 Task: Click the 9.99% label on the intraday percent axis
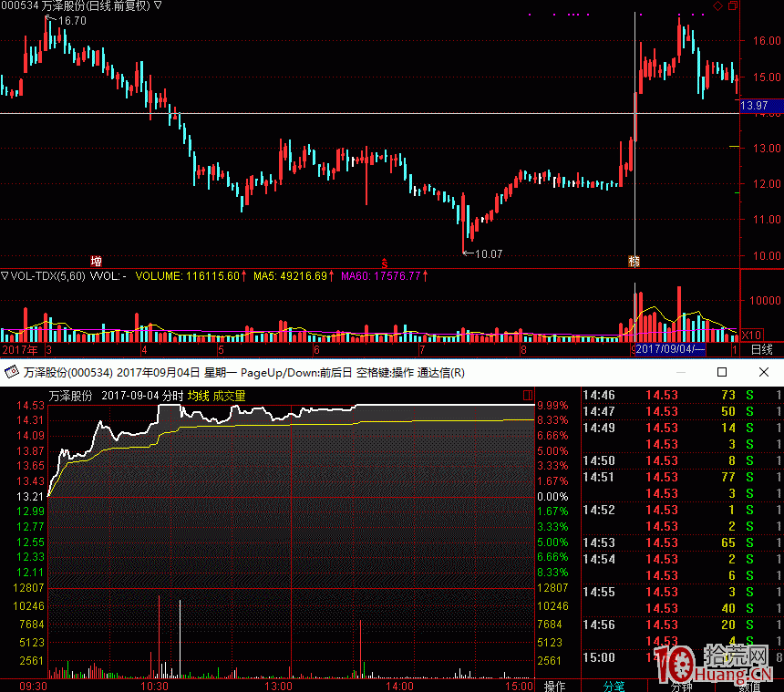[552, 406]
